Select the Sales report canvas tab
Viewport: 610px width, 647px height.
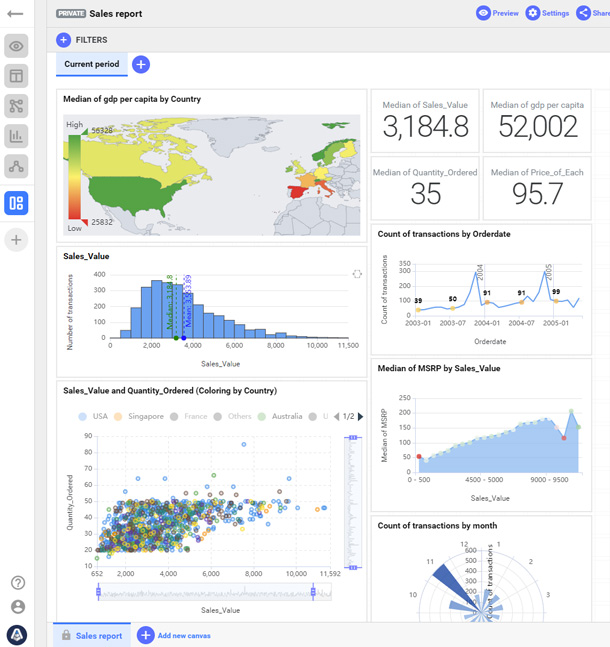point(92,635)
